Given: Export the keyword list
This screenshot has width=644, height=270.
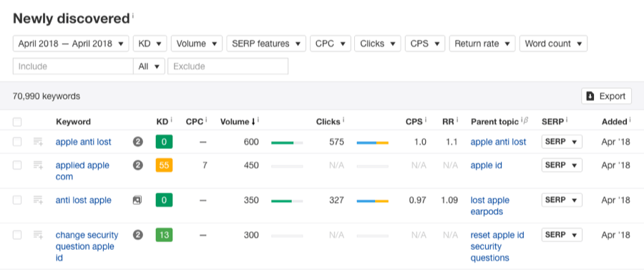Looking at the screenshot, I should 607,96.
